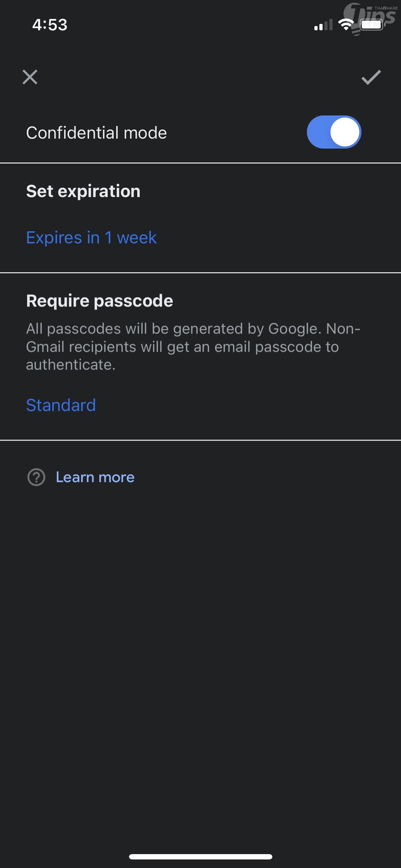Tap the passcode description paragraph
Viewport: 401px width, 868px height.
coord(193,347)
